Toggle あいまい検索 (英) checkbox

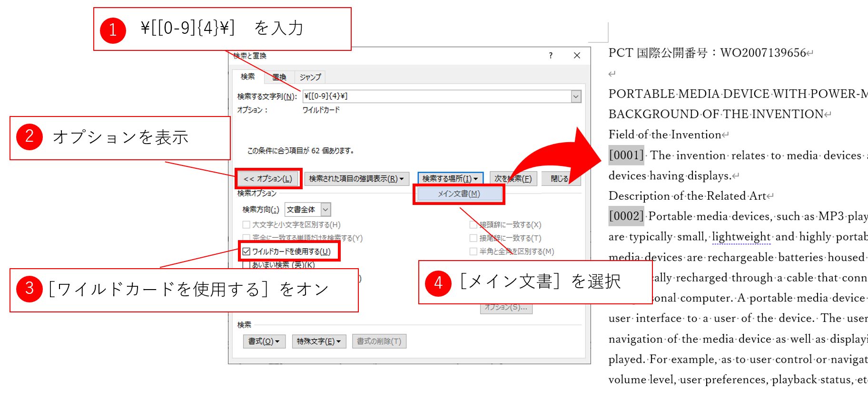247,265
